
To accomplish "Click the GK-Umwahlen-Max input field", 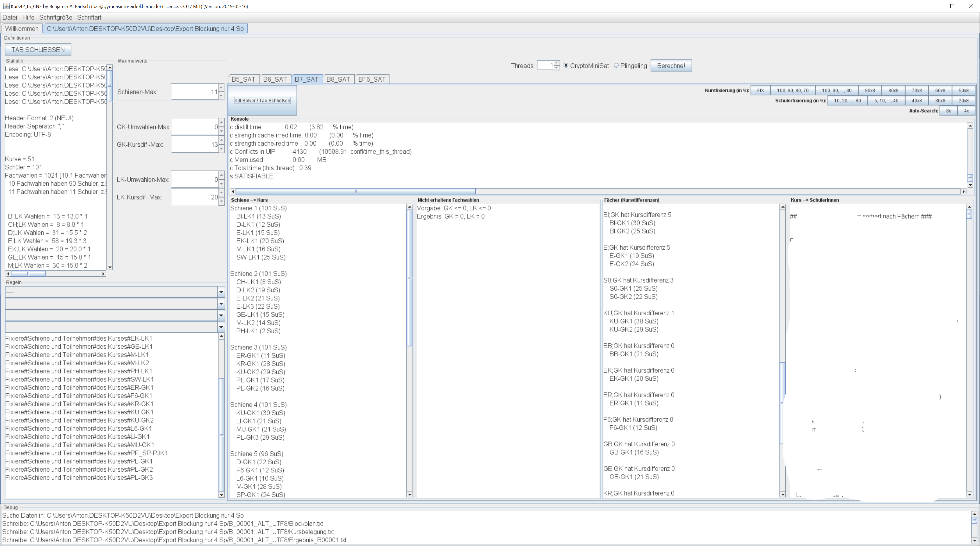I will tap(194, 127).
